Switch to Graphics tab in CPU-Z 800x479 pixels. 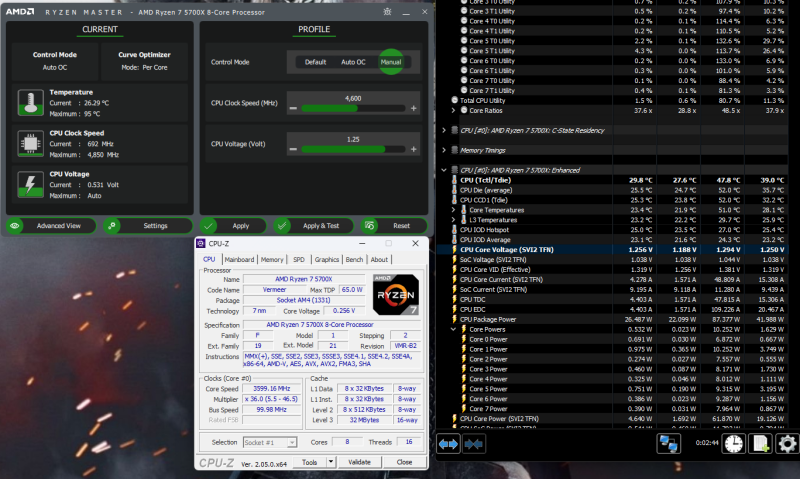coord(327,259)
